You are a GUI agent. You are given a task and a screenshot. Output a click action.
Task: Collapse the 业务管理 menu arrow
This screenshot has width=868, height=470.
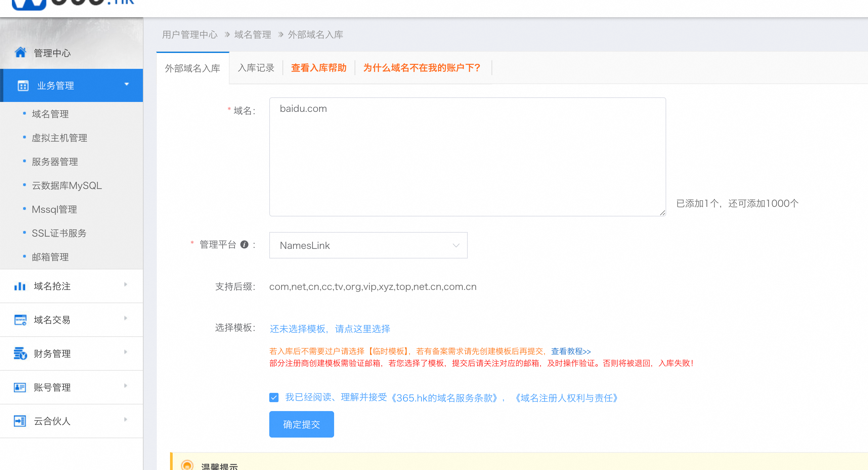click(127, 84)
